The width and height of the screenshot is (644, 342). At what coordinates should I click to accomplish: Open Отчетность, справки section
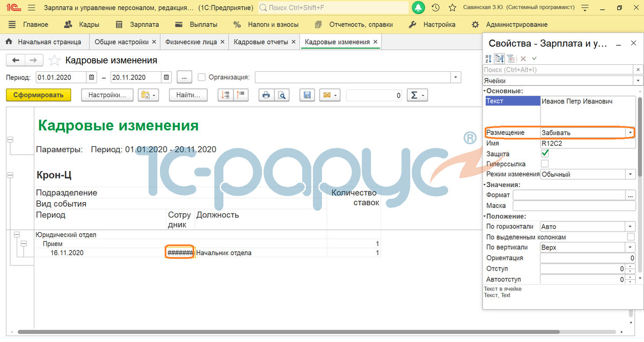click(354, 25)
